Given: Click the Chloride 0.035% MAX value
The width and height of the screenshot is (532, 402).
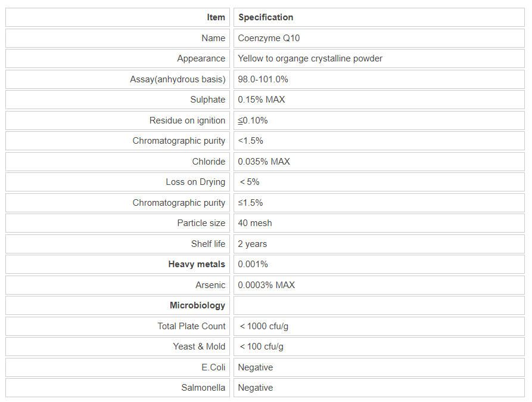Looking at the screenshot, I should pos(263,162).
